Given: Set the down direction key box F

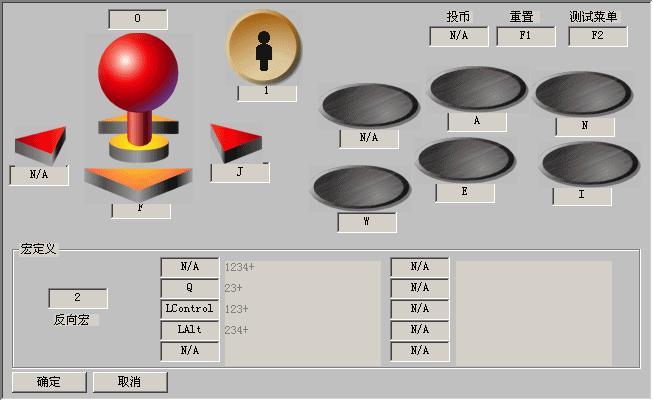Looking at the screenshot, I should coord(141,211).
